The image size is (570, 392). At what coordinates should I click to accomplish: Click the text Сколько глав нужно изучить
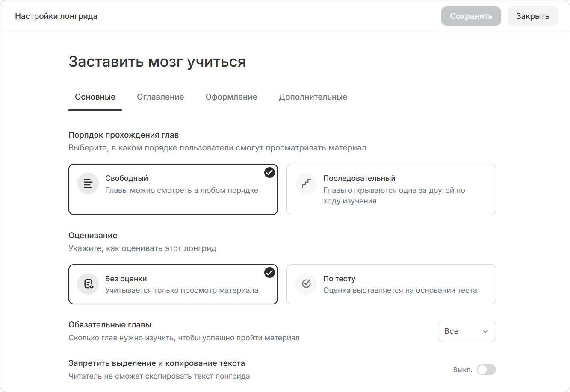point(121,338)
